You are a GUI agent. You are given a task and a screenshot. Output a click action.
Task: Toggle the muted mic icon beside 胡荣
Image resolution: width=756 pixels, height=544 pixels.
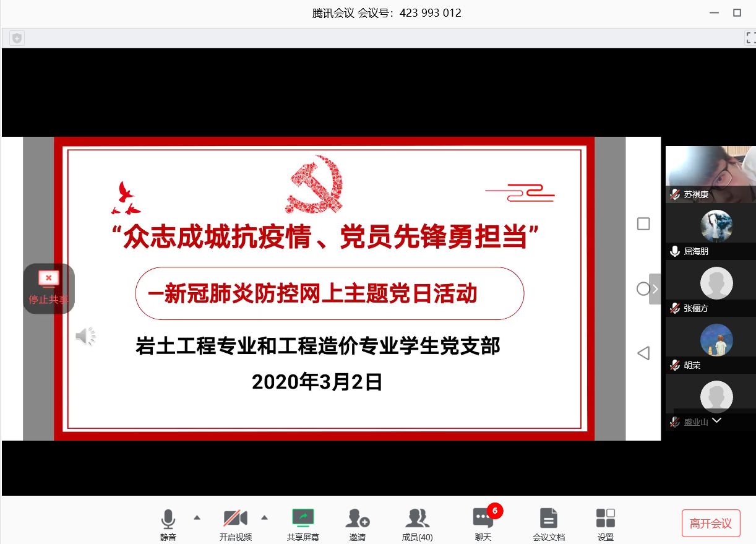pos(675,365)
